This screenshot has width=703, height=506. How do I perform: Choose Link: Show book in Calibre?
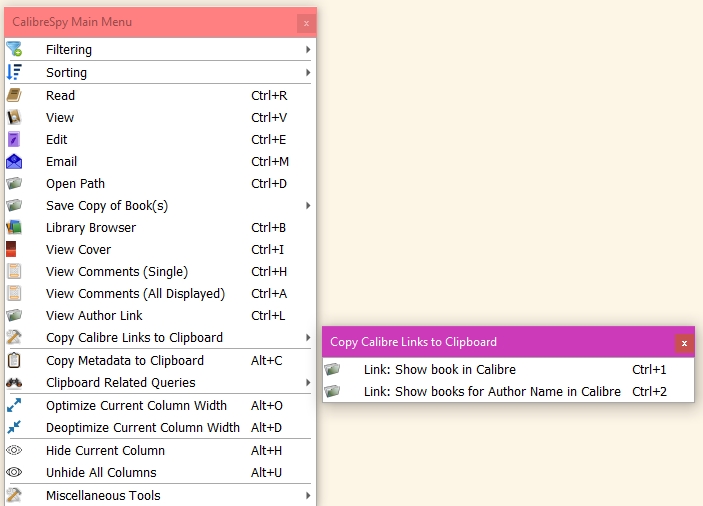coord(508,369)
